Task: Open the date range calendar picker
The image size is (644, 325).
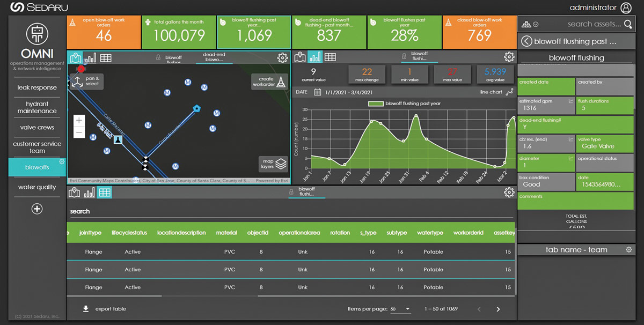Action: point(318,92)
